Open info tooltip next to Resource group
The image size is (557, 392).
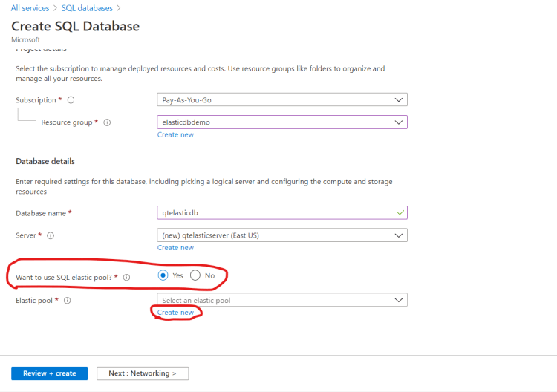coord(107,122)
